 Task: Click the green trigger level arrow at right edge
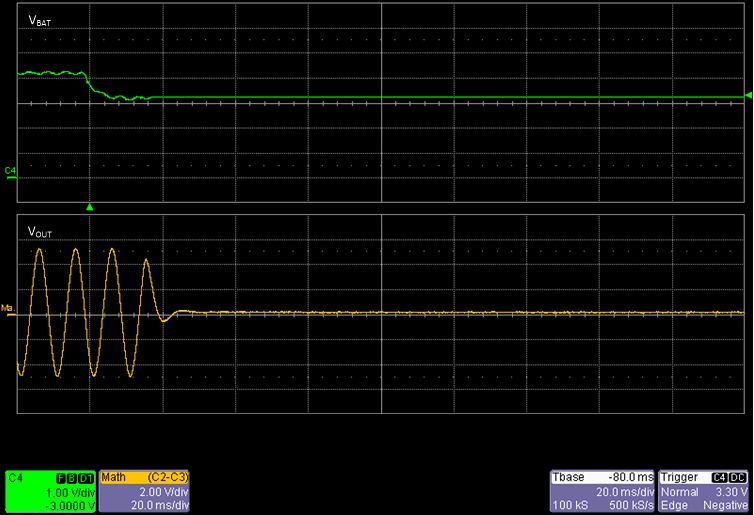747,96
